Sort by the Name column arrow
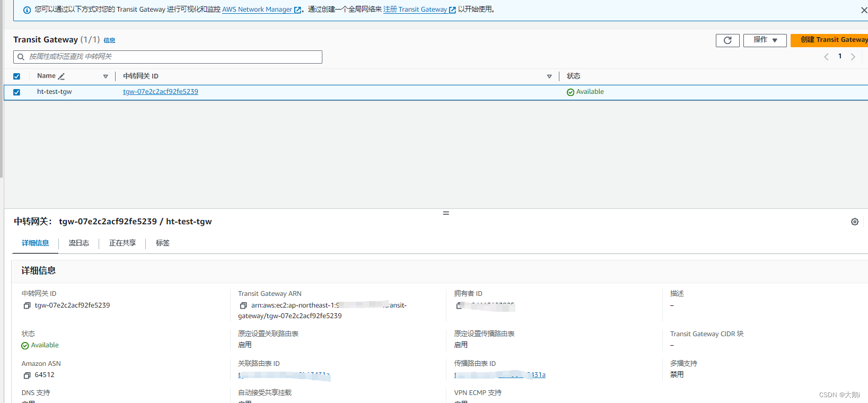 (106, 76)
